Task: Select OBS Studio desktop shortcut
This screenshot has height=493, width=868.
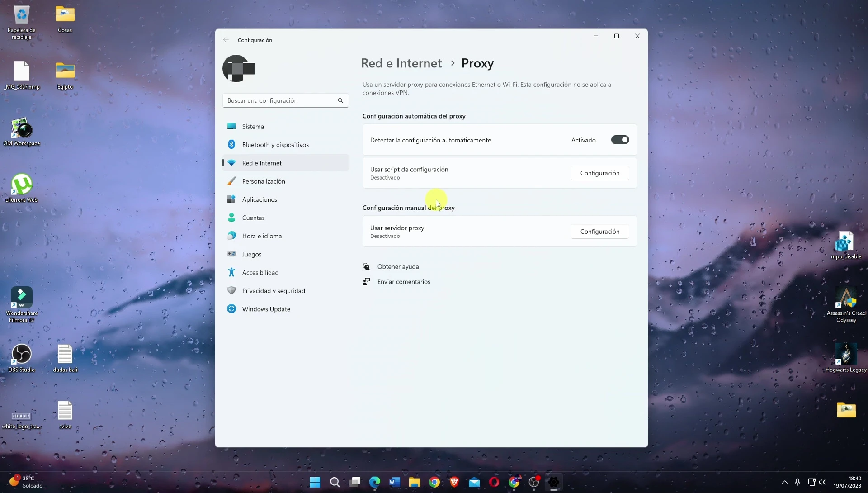Action: (x=21, y=358)
